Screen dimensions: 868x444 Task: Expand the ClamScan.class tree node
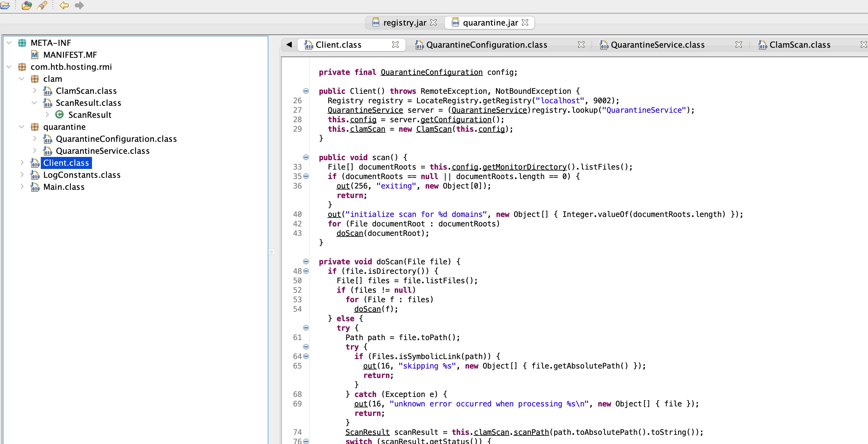[34, 91]
